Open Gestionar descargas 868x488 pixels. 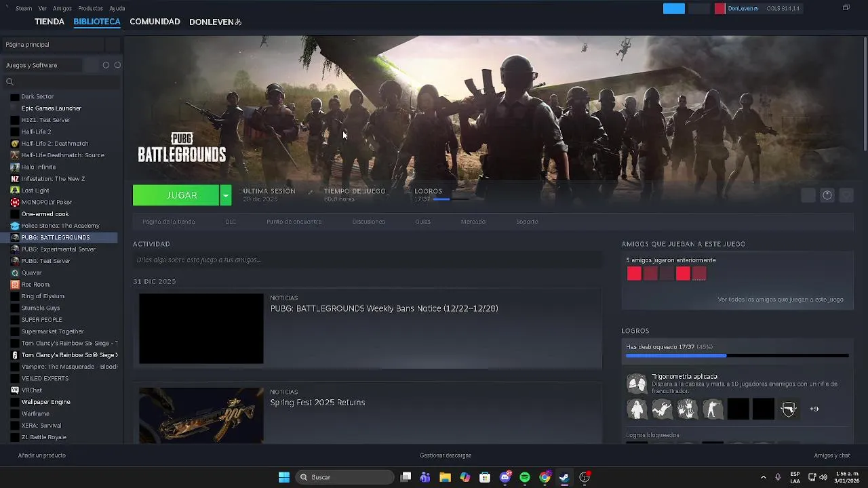[446, 455]
